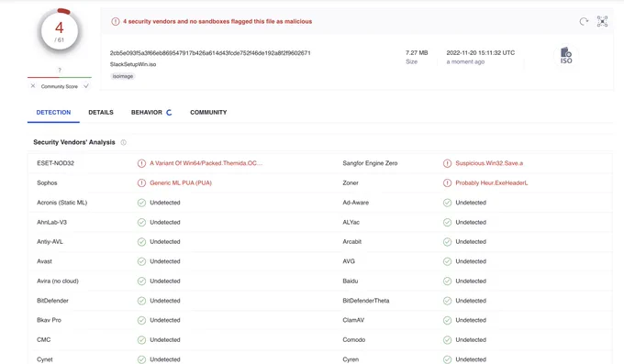Image resolution: width=624 pixels, height=364 pixels.
Task: Click the BitDefender undetected check icon
Action: [x=141, y=301]
